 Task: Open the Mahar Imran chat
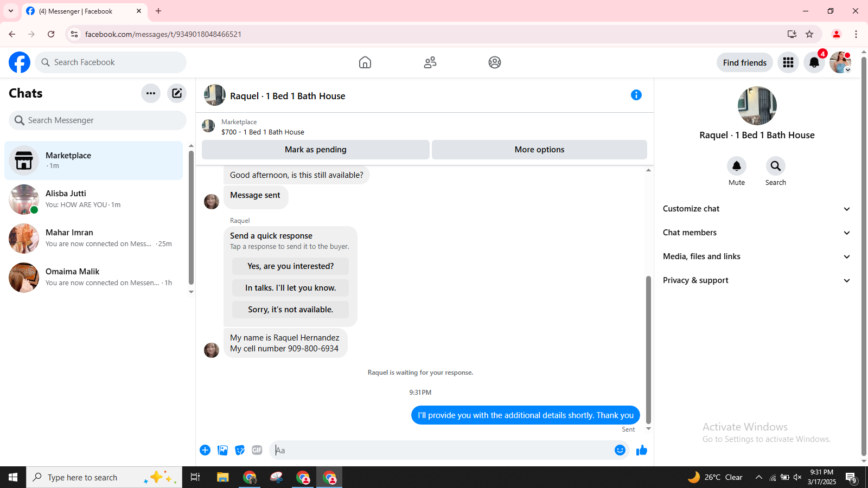coord(93,239)
